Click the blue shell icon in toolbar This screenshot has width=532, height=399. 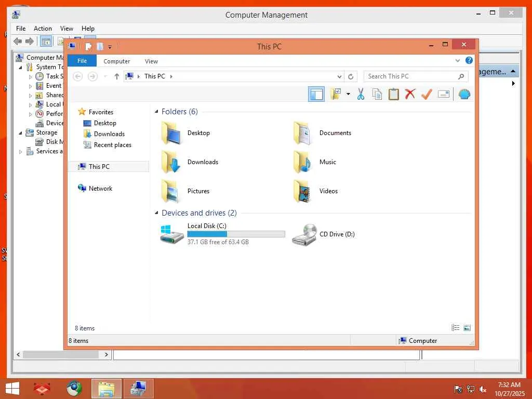click(x=464, y=94)
